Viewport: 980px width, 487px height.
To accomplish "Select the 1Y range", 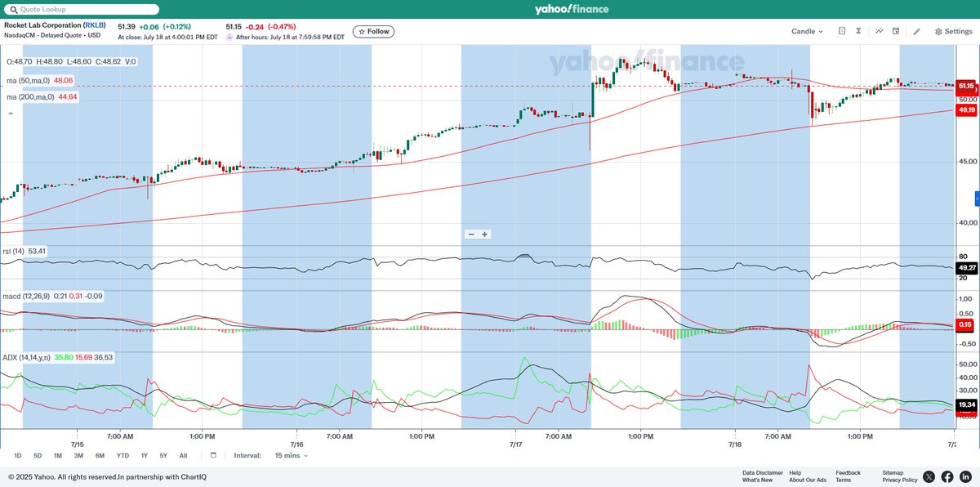I will [x=144, y=455].
